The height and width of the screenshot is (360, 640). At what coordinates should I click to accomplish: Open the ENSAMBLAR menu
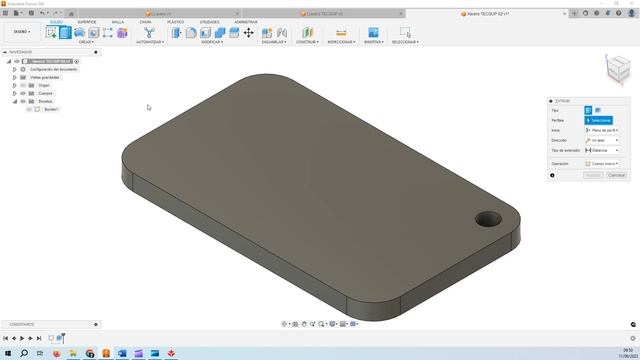tap(274, 42)
